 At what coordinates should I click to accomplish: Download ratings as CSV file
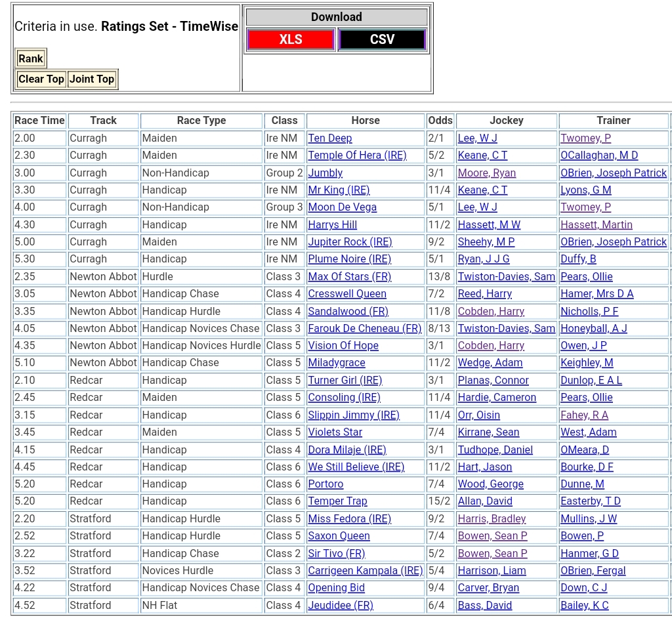tap(382, 39)
